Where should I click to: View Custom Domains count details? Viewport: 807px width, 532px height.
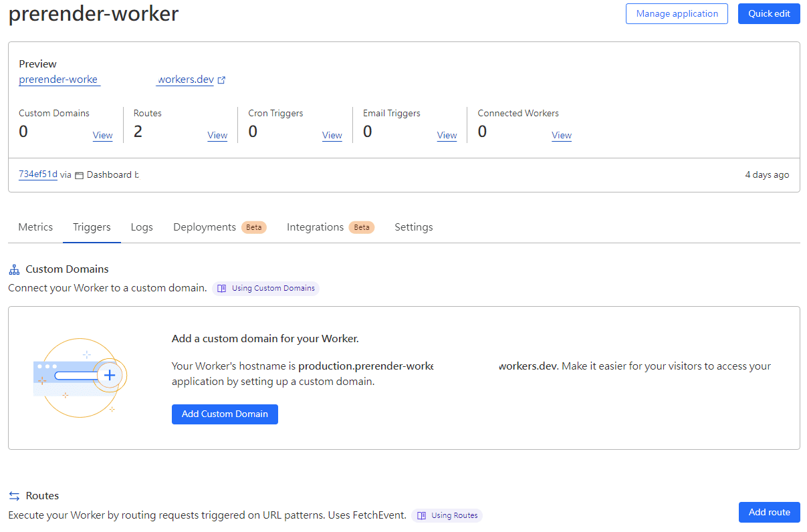102,135
